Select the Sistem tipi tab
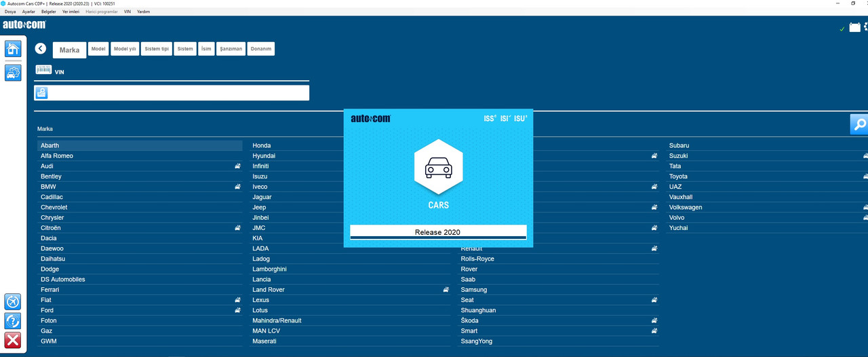This screenshot has height=357, width=868. 157,49
